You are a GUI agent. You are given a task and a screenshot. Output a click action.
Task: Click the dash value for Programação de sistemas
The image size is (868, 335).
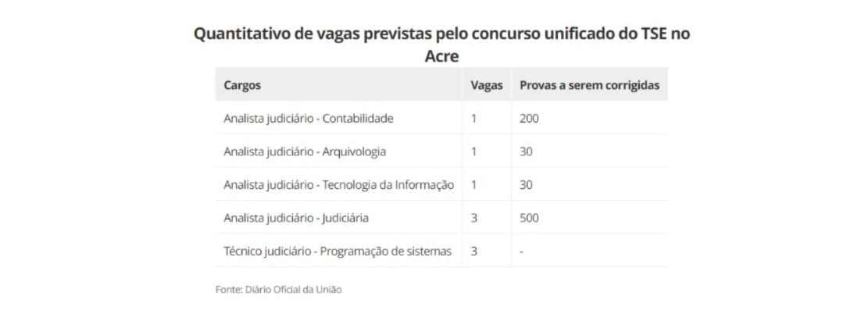tap(522, 251)
